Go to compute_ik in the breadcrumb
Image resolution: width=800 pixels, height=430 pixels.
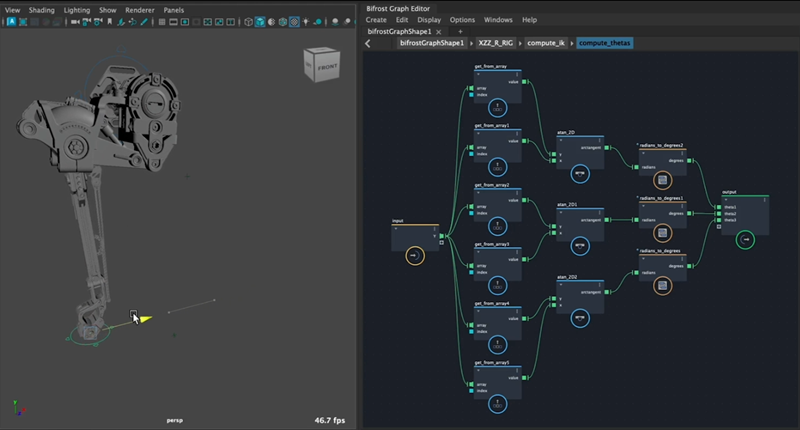point(546,43)
